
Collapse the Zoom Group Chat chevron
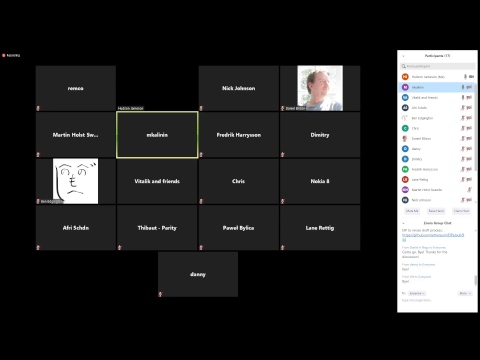coord(403,223)
